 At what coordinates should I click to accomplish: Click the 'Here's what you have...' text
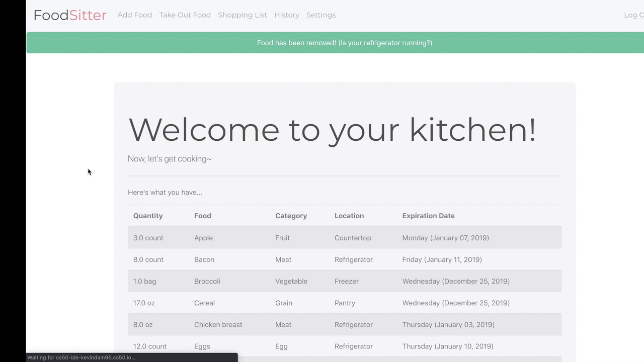tap(165, 193)
